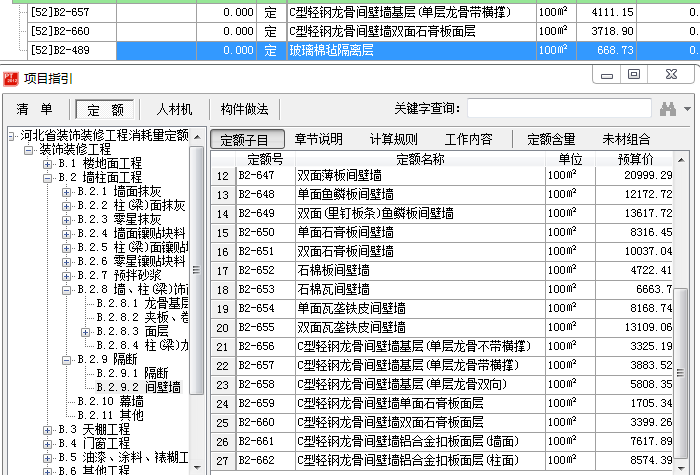Screen dimensions: 700x475
Task: Collapse the 装饰装修工程 tree node
Action: tap(29, 150)
